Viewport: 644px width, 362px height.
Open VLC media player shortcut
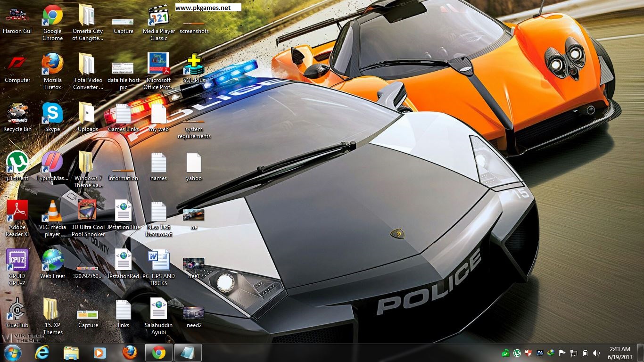click(53, 219)
